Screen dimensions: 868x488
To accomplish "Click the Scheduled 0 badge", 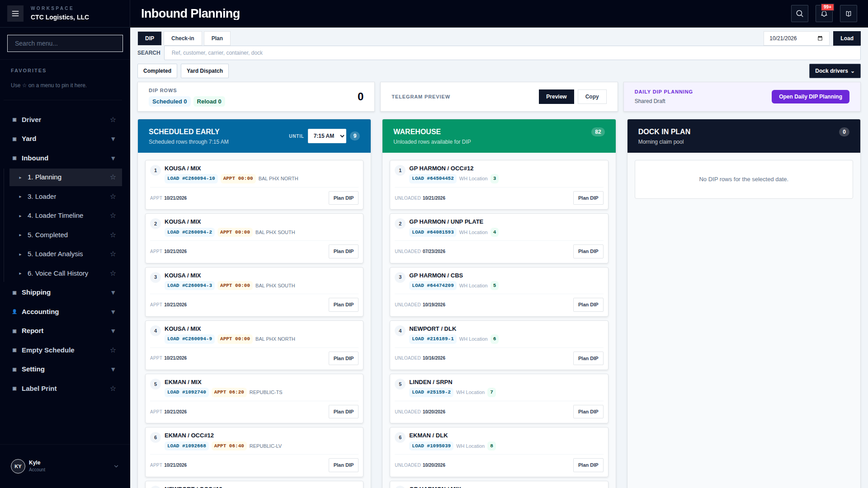I will click(x=170, y=102).
